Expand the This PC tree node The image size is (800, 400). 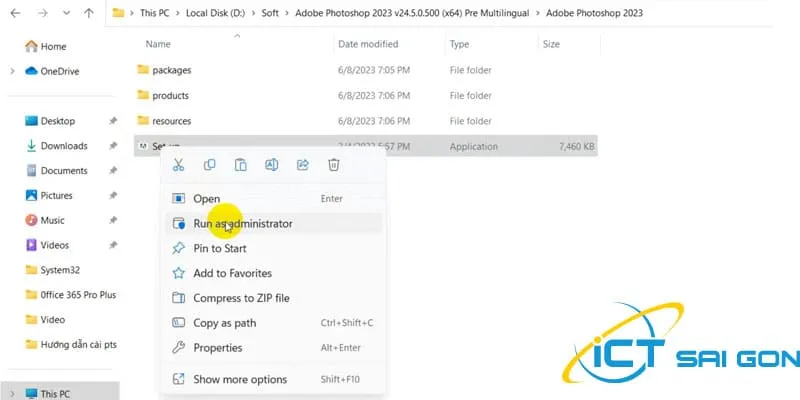point(12,394)
